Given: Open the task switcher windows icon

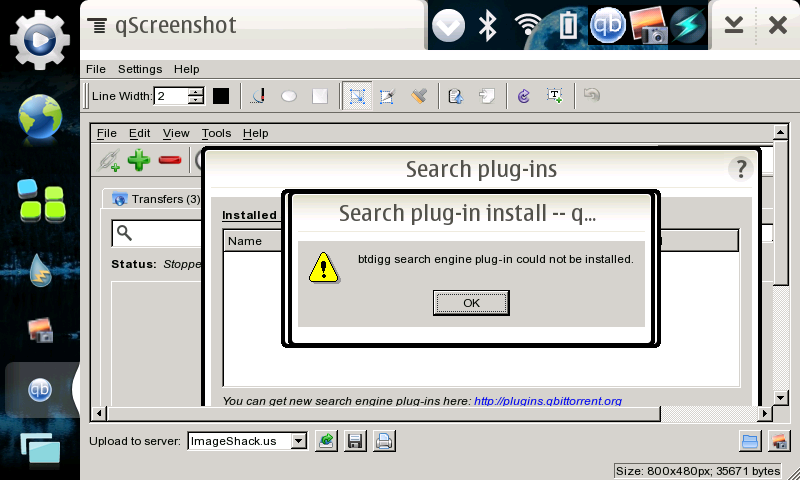Looking at the screenshot, I should pyautogui.click(x=40, y=450).
